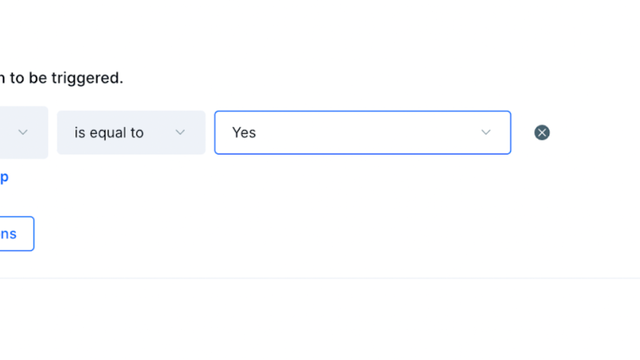Click the chevron arrow beside 'is equal to'
This screenshot has height=360, width=640.
180,132
